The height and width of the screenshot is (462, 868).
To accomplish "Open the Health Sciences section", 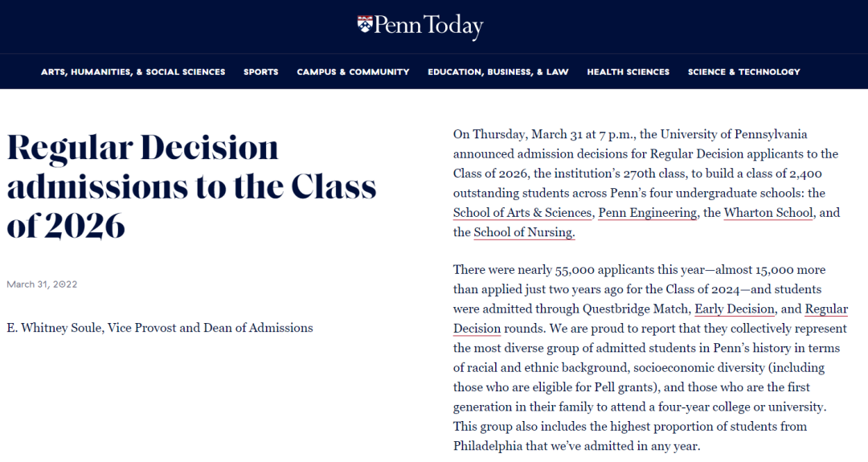I will pos(628,72).
